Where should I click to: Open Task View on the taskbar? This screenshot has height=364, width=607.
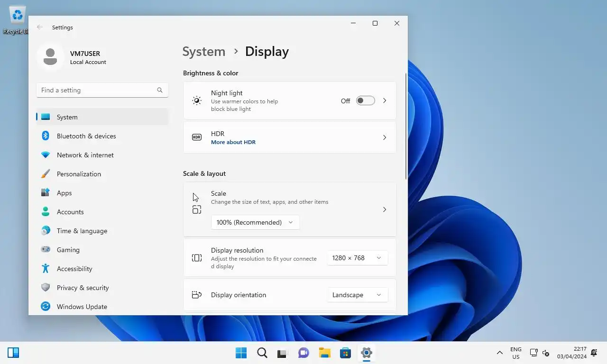point(283,353)
